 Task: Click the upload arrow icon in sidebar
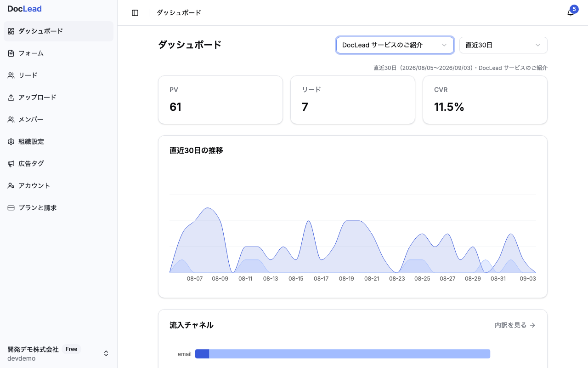pos(11,98)
